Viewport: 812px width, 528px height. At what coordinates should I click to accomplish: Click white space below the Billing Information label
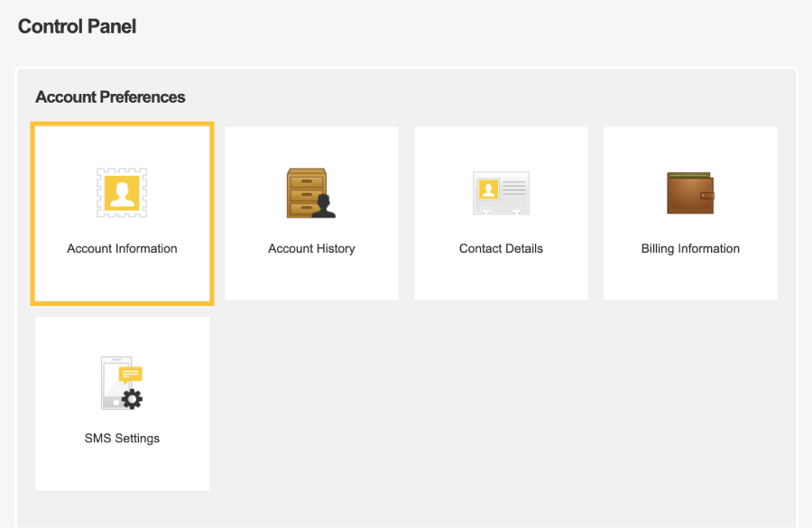pos(690,278)
